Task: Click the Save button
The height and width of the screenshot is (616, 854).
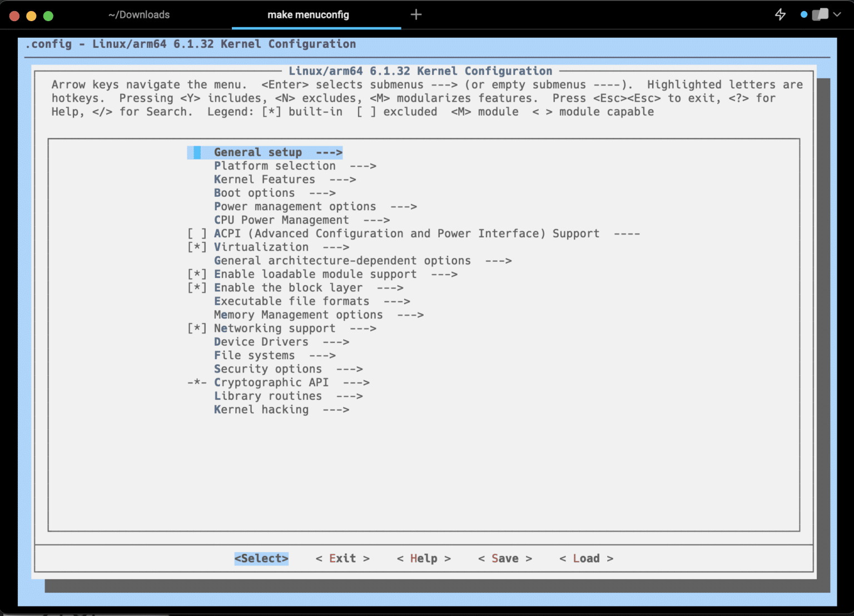Action: [x=505, y=559]
